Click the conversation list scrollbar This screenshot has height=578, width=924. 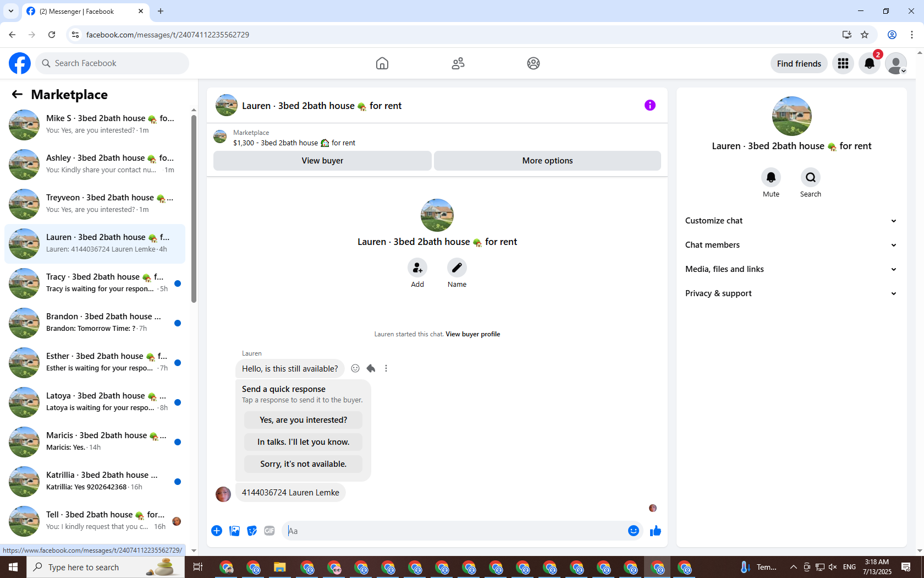click(x=194, y=209)
